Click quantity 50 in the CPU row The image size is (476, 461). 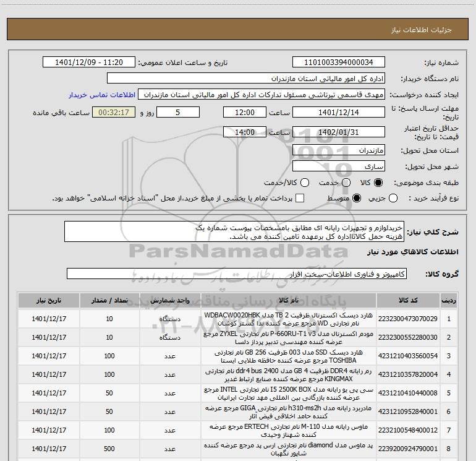click(x=109, y=393)
